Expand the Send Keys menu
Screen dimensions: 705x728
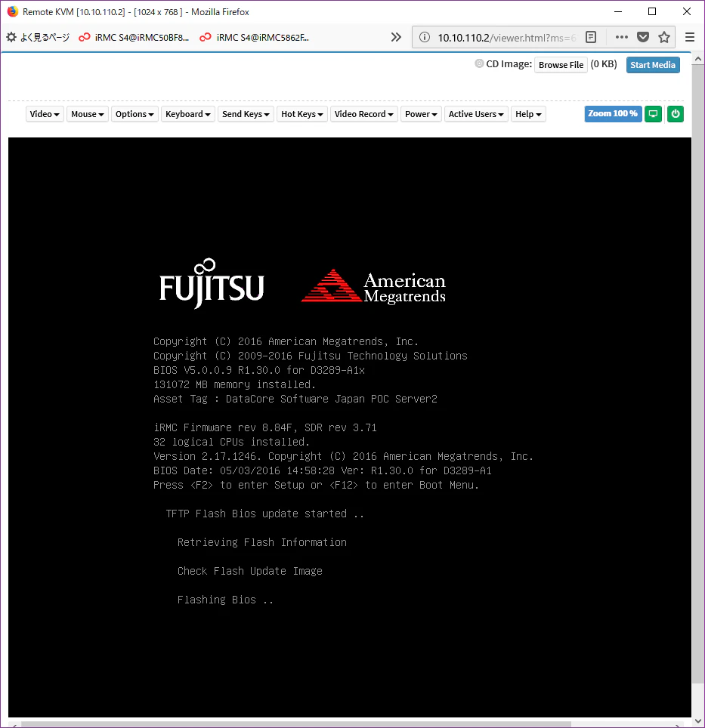(x=246, y=114)
